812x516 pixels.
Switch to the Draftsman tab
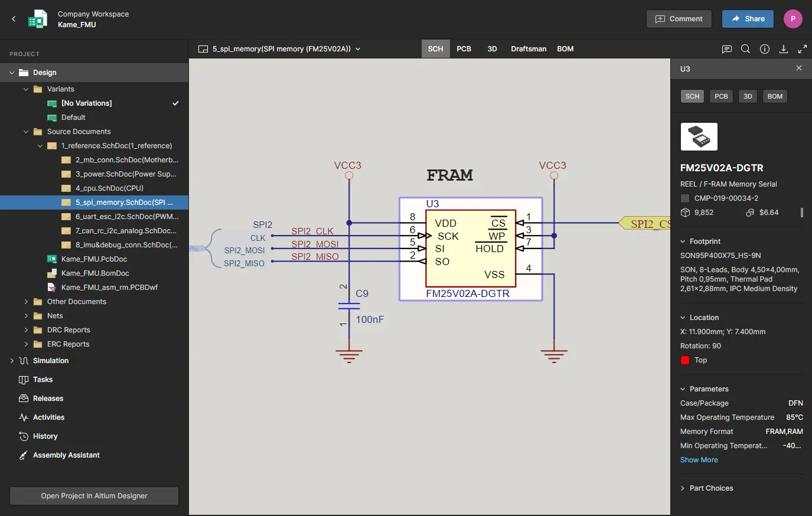pos(529,49)
